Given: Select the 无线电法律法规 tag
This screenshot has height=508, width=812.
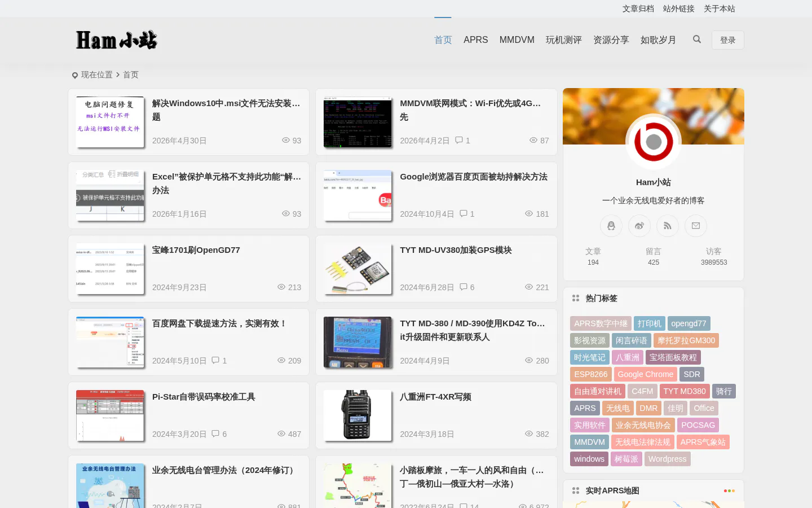Looking at the screenshot, I should coord(643,442).
